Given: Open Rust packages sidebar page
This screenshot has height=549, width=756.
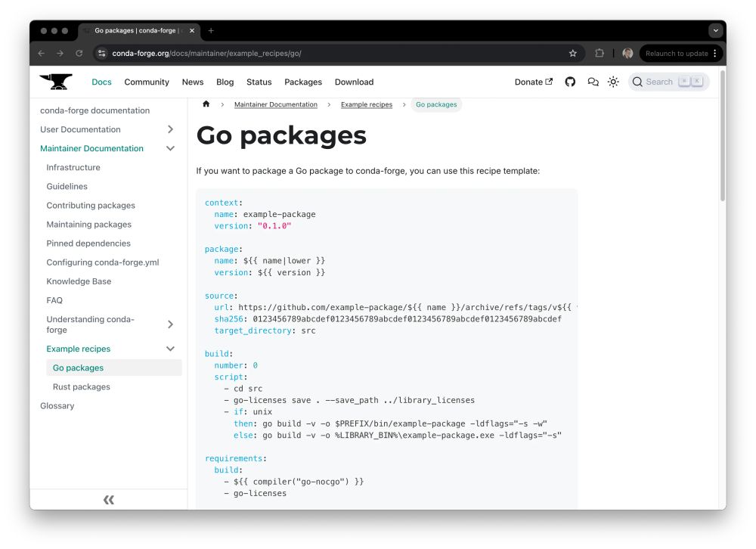Looking at the screenshot, I should pos(82,387).
